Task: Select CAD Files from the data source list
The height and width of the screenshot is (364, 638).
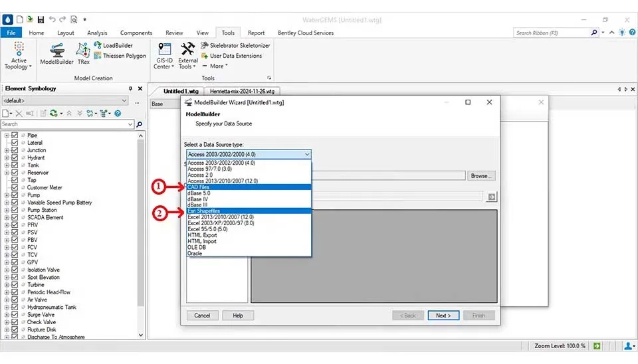Action: point(249,187)
